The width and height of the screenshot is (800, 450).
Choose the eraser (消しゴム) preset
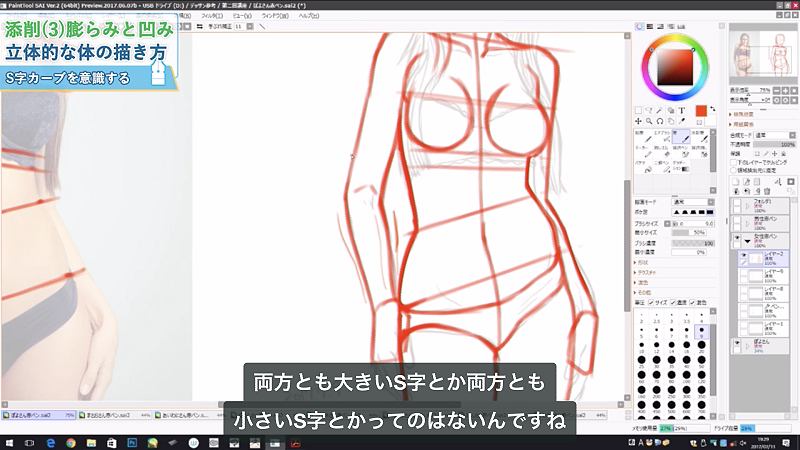click(x=662, y=152)
